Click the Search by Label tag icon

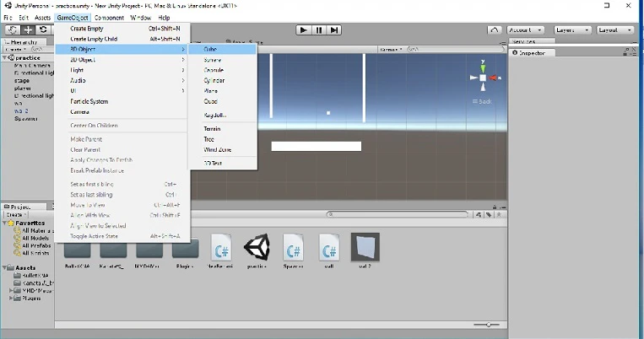489,215
